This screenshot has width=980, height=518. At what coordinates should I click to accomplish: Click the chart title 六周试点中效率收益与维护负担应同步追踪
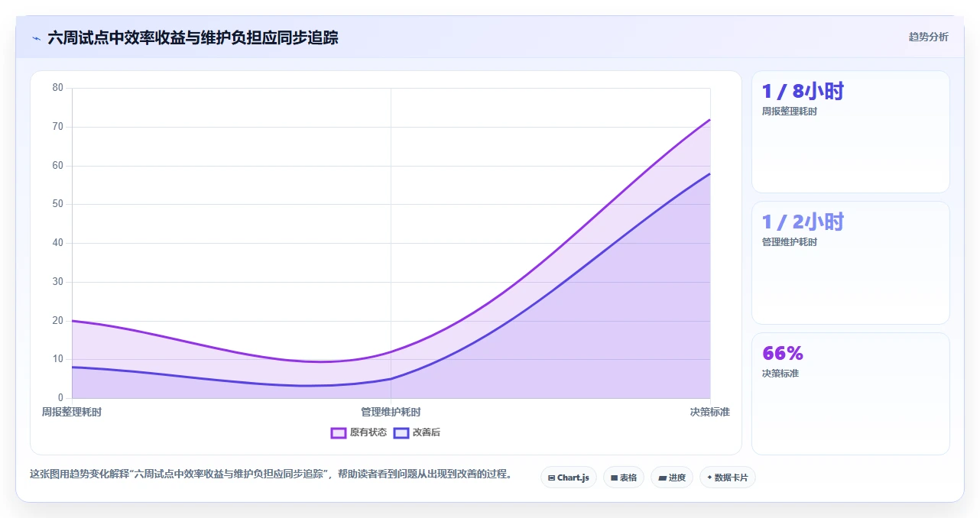pos(193,37)
